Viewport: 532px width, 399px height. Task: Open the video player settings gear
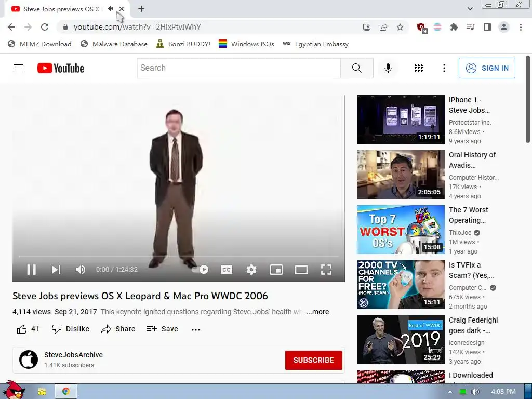(x=251, y=270)
